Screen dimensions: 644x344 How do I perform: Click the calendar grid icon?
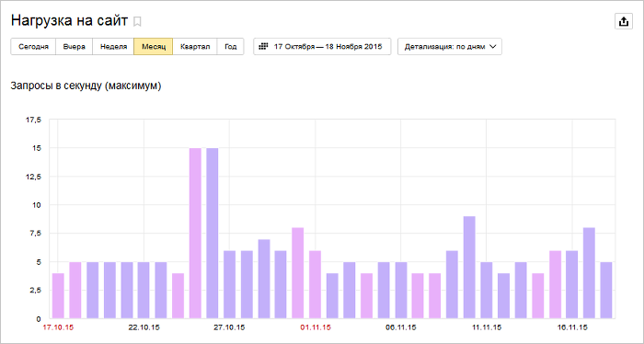tap(263, 46)
